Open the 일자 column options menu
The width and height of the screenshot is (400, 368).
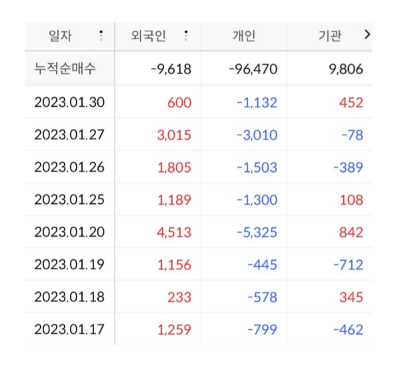[101, 35]
